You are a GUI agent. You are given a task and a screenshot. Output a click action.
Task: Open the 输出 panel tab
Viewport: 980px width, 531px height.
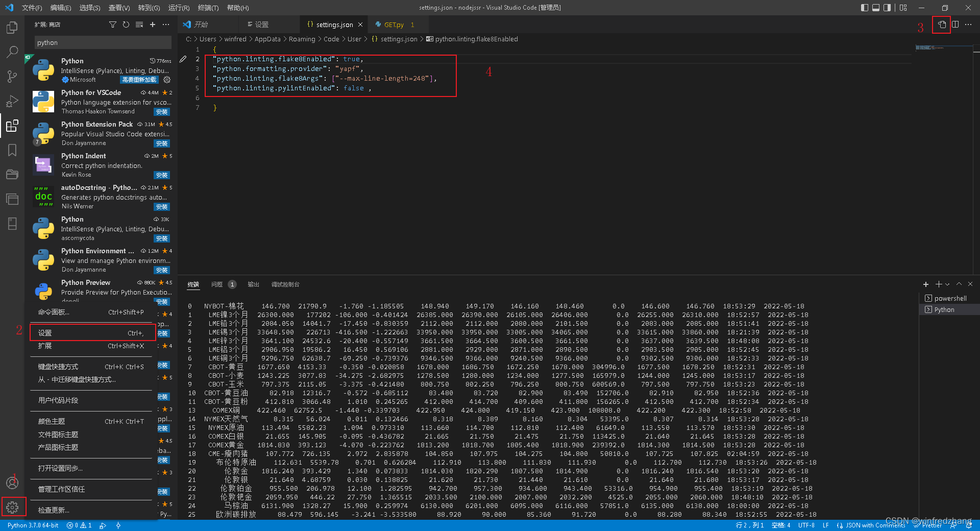point(253,284)
